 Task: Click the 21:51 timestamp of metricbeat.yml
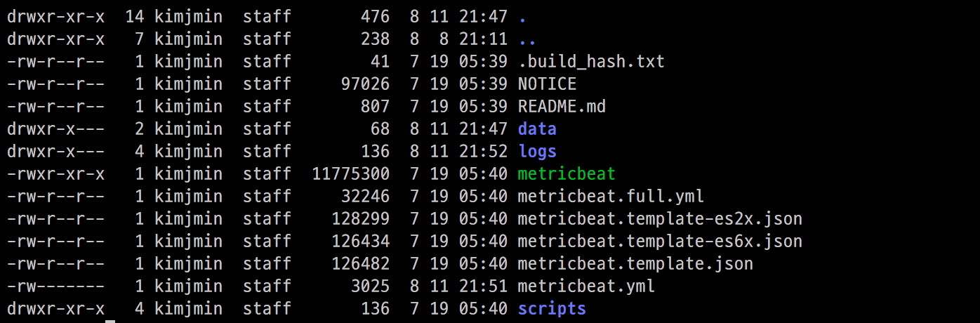[x=483, y=286]
